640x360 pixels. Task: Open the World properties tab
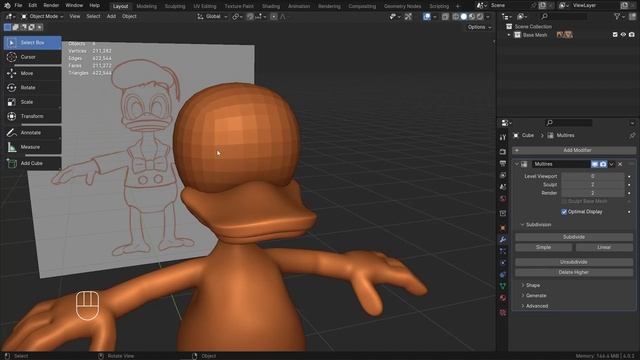503,199
